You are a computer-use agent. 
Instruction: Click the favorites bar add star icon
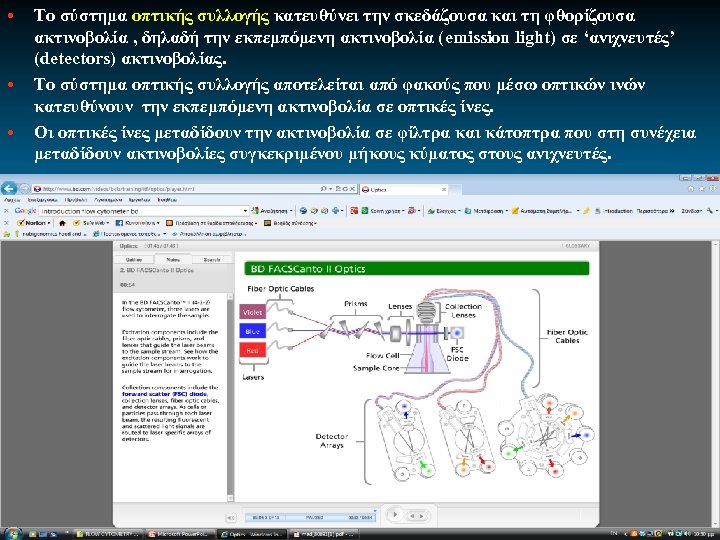[x=6, y=234]
